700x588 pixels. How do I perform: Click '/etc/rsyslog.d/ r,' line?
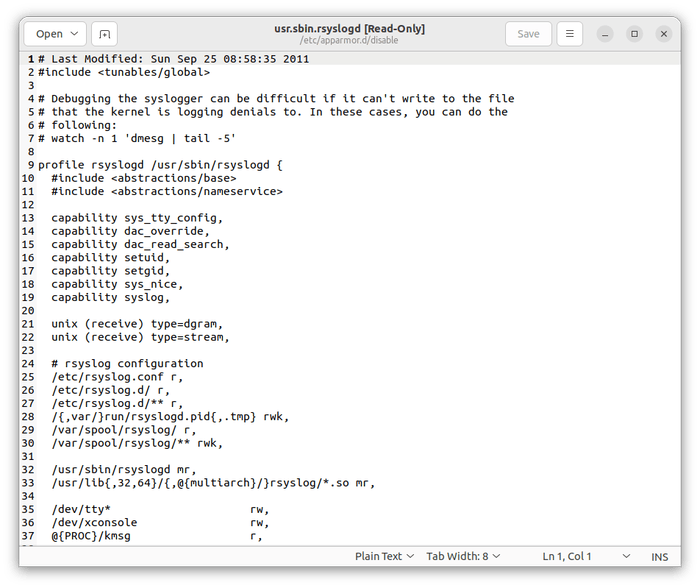(x=111, y=390)
